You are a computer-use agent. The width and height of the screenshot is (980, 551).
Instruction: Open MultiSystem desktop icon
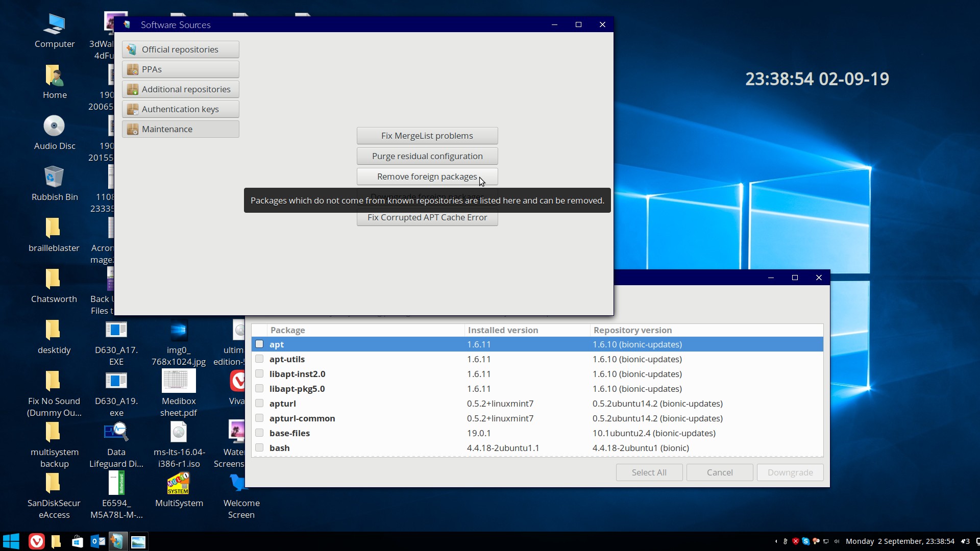(x=179, y=484)
